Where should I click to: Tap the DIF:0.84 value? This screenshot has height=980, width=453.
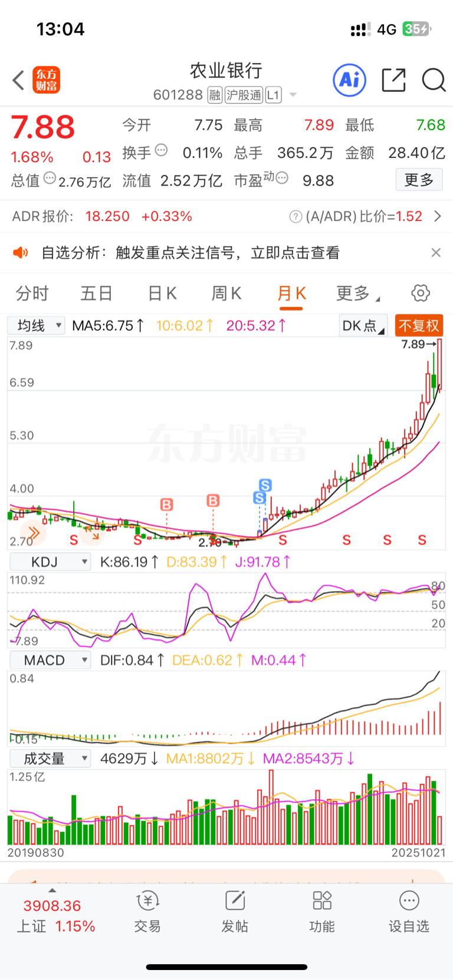tap(132, 661)
